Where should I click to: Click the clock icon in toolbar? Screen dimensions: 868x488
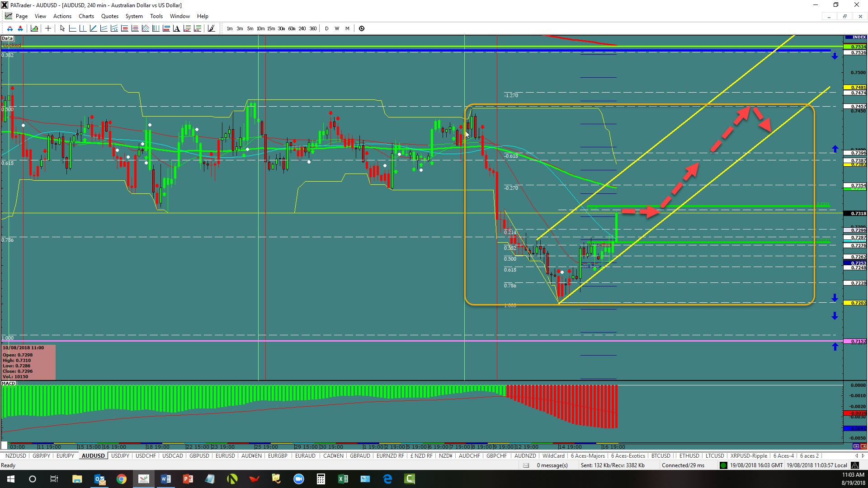tap(362, 28)
